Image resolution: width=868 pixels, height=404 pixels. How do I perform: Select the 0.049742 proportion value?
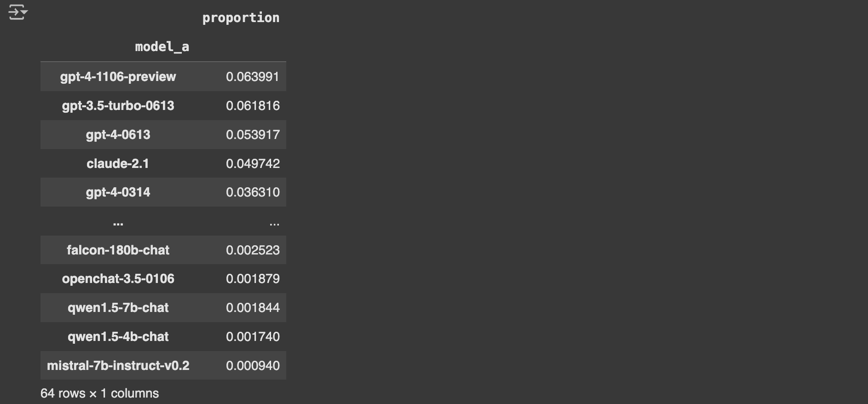point(253,163)
